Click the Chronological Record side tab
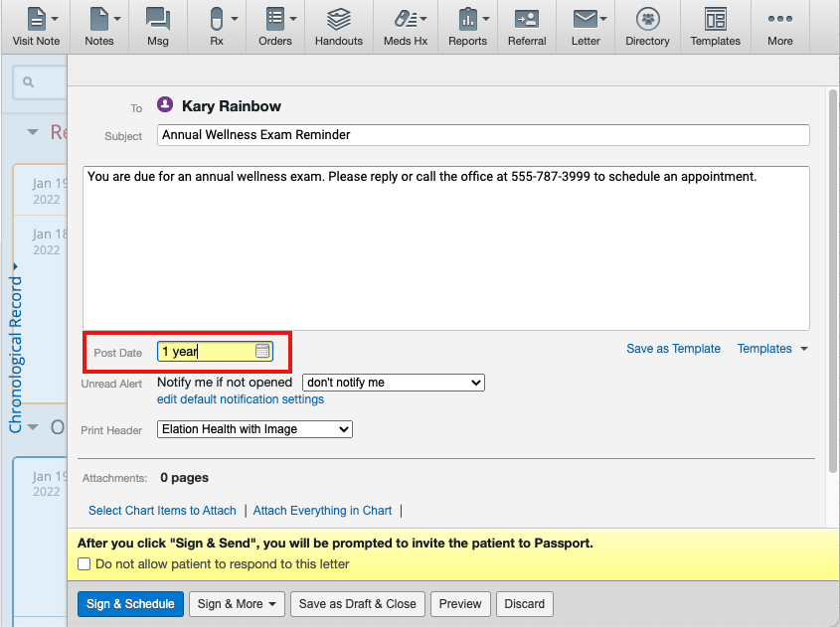840x627 pixels. 16,348
